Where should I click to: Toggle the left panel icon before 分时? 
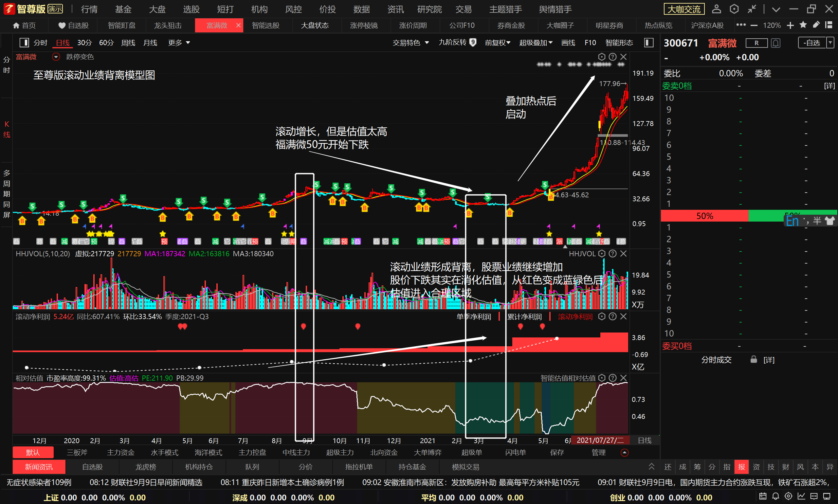[24, 43]
